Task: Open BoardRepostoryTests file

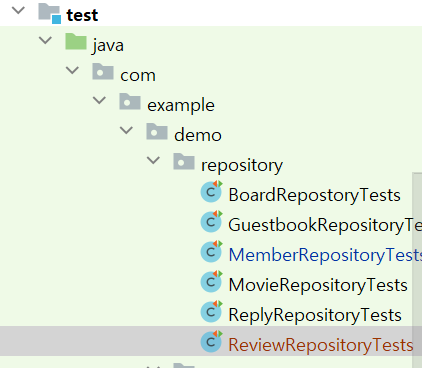Action: (315, 195)
